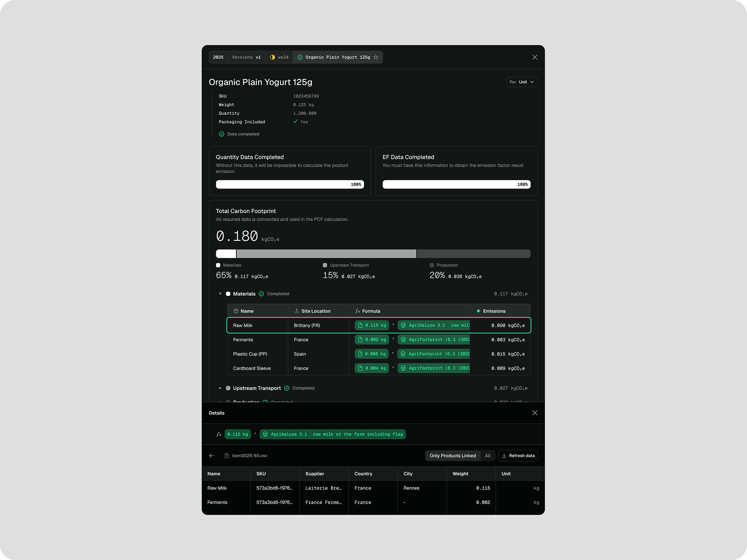Viewport: 747px width, 560px height.
Task: Click the Plastic Cup 0.008 kg quantity chip
Action: point(372,354)
